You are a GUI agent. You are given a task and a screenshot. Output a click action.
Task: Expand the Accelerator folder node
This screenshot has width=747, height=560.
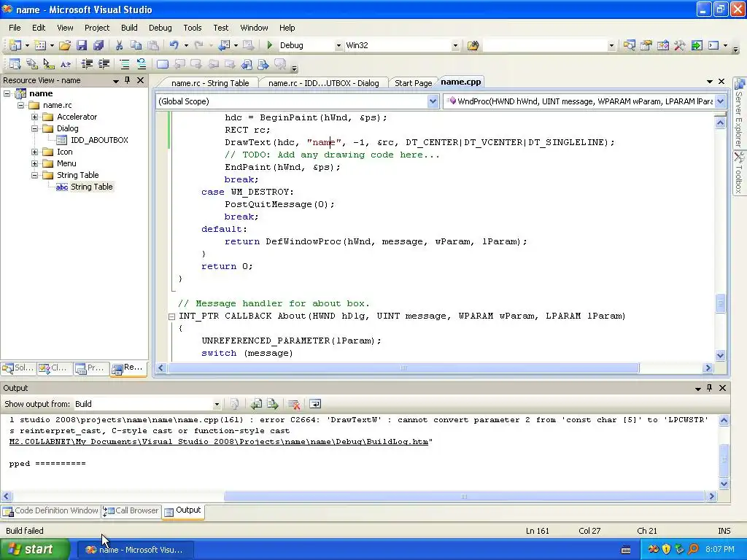coord(34,117)
